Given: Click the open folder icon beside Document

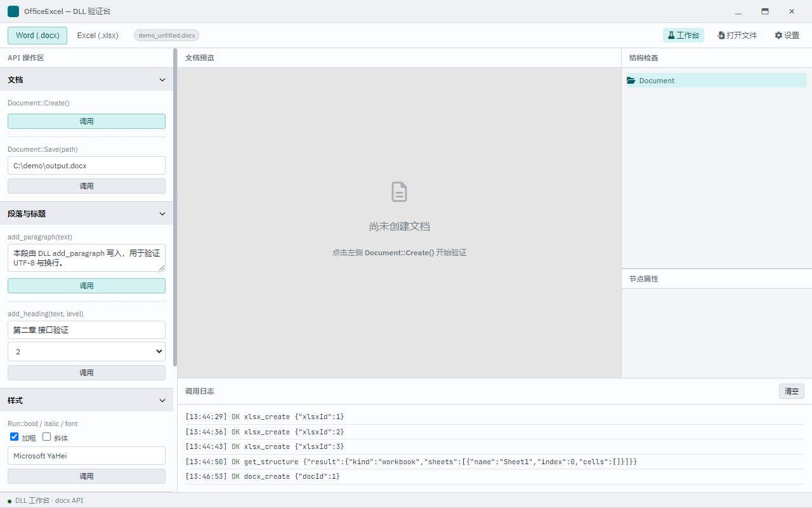Looking at the screenshot, I should tap(631, 81).
